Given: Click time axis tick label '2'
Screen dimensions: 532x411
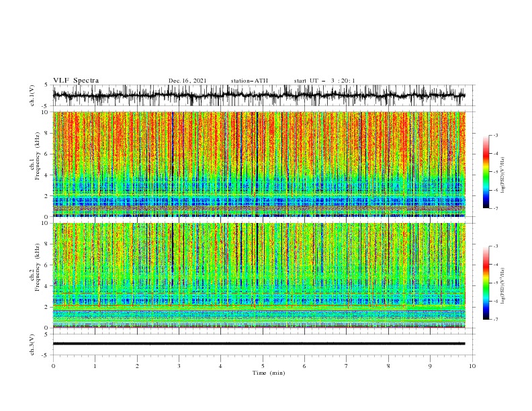Looking at the screenshot, I should (137, 366).
